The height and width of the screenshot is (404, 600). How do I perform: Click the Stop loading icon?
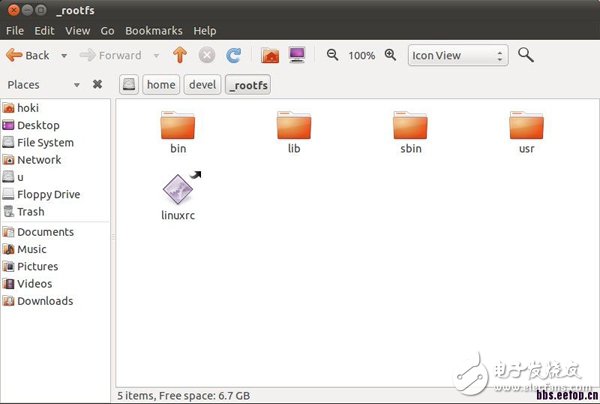pos(207,55)
